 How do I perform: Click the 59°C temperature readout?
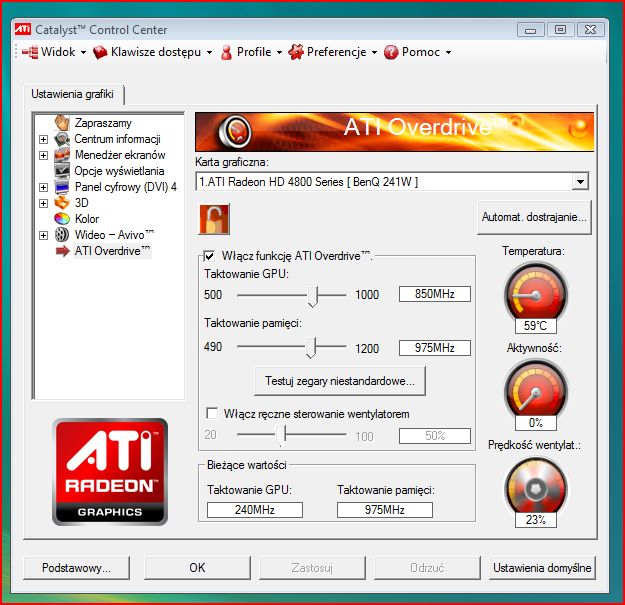point(535,326)
